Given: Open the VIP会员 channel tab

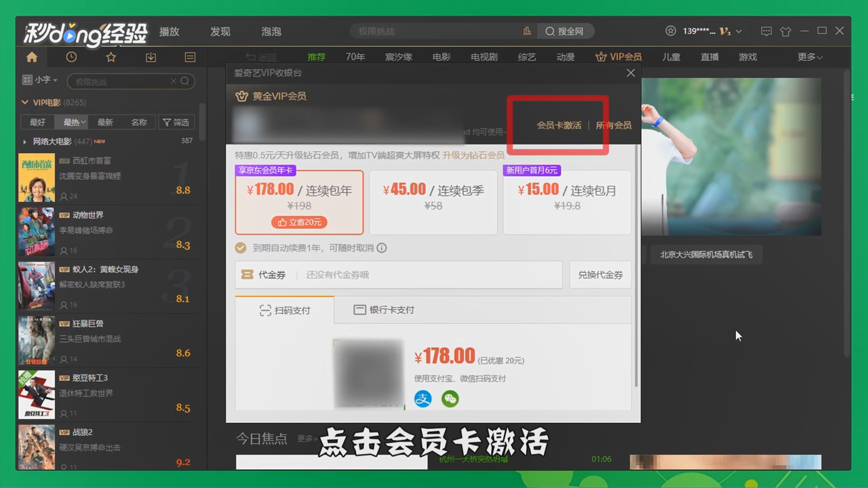Looking at the screenshot, I should coord(618,57).
